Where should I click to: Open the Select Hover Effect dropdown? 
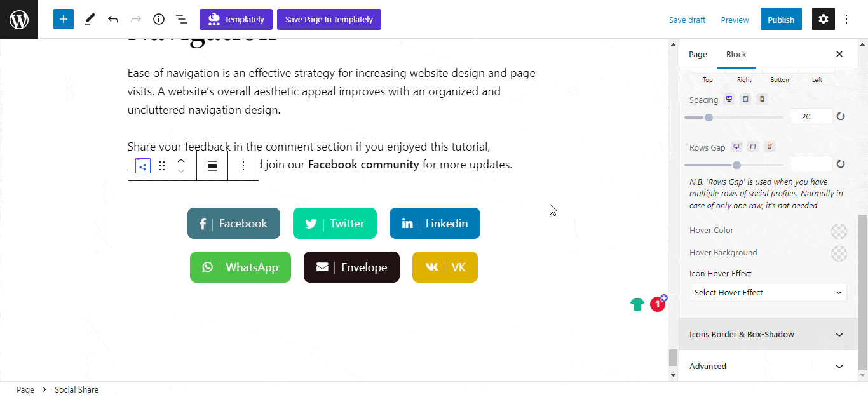point(768,292)
